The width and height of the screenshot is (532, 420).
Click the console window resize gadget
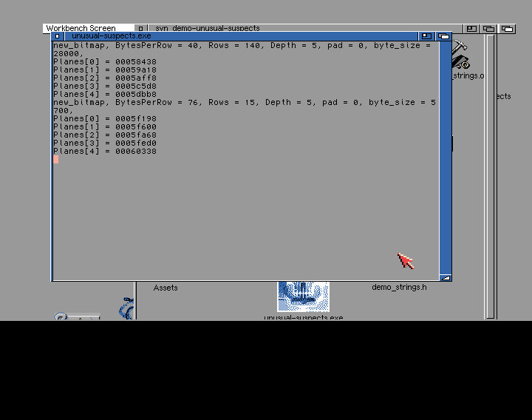(446, 278)
